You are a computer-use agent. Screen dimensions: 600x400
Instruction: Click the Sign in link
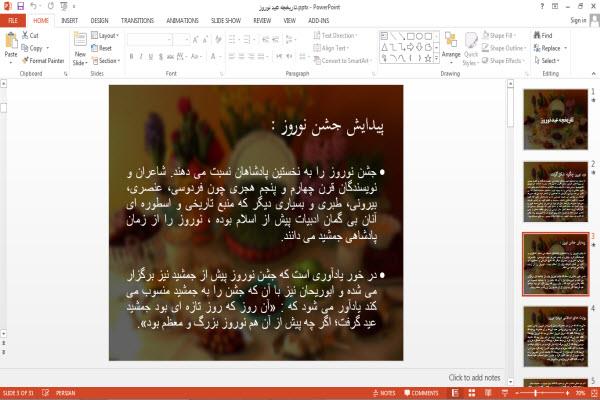pyautogui.click(x=578, y=20)
